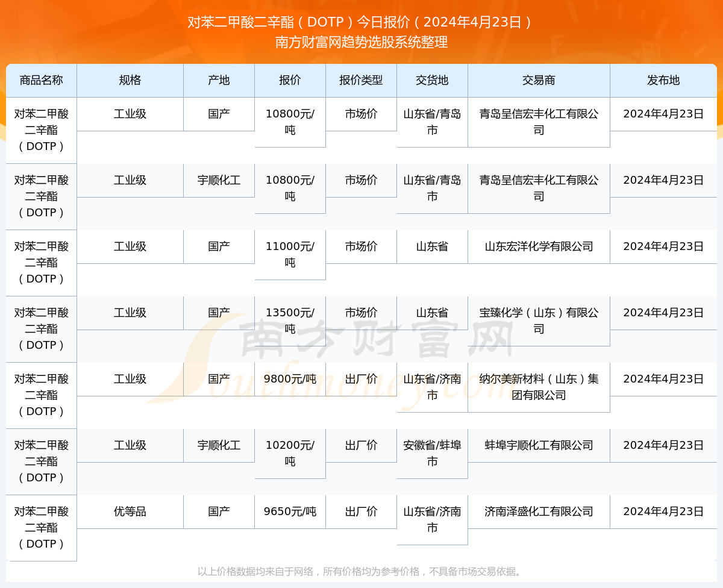Click 宇顺化工 origin in the 10800元 row
The height and width of the screenshot is (588, 723).
click(219, 180)
